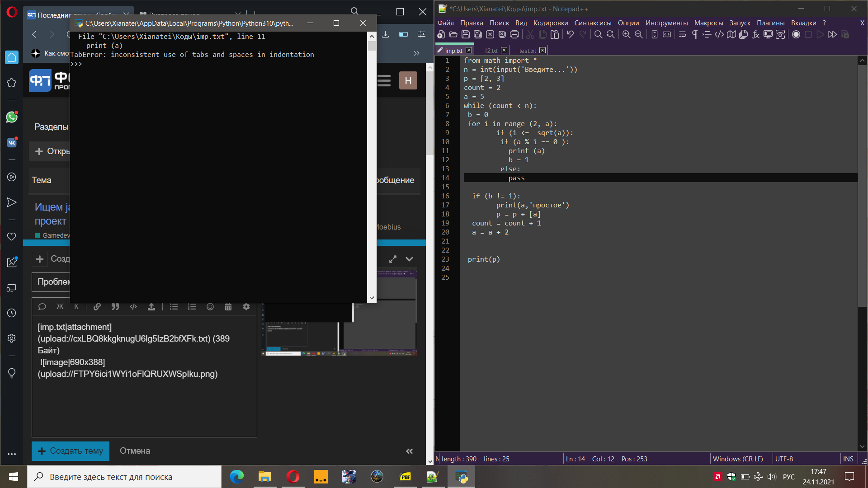Insert emoji in forum editor
Image resolution: width=868 pixels, height=488 pixels.
(210, 307)
